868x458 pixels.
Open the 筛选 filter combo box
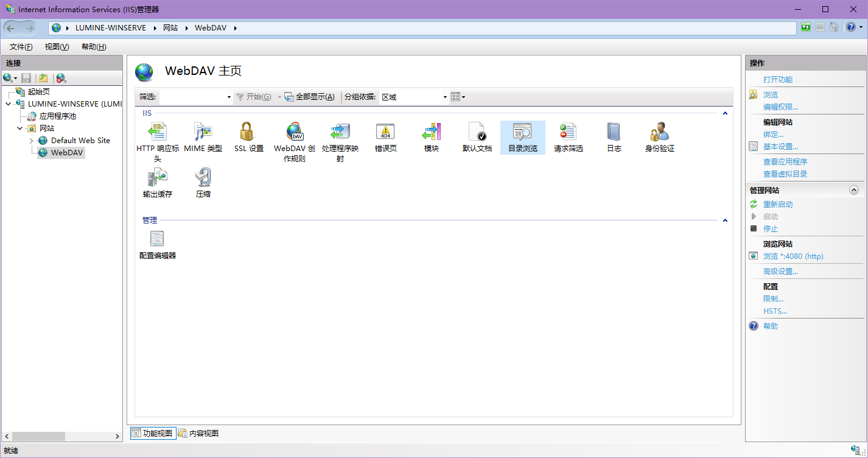pyautogui.click(x=229, y=97)
